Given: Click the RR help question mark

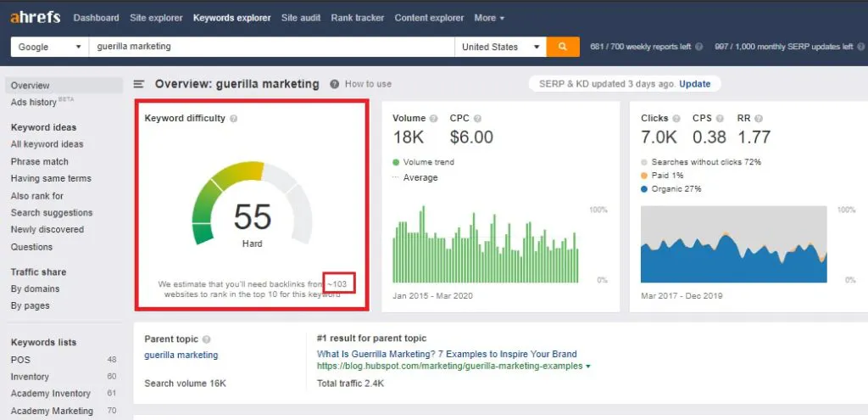Looking at the screenshot, I should point(757,119).
